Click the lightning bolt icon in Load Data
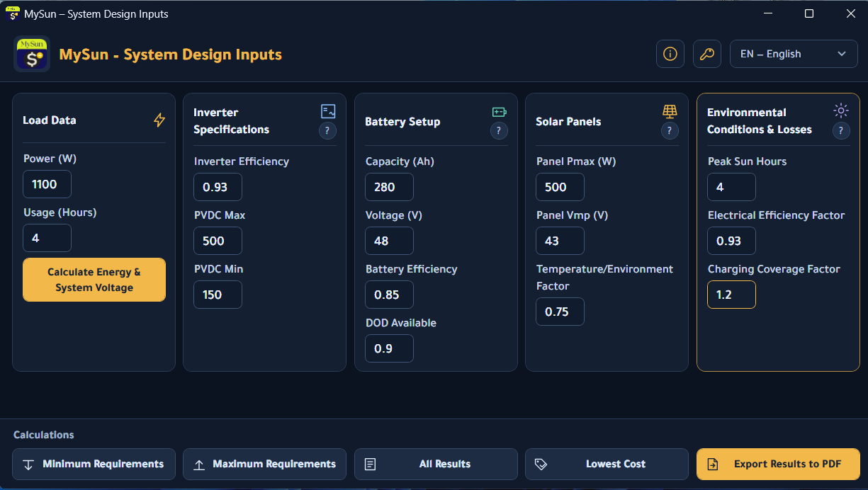This screenshot has width=868, height=490. click(159, 120)
